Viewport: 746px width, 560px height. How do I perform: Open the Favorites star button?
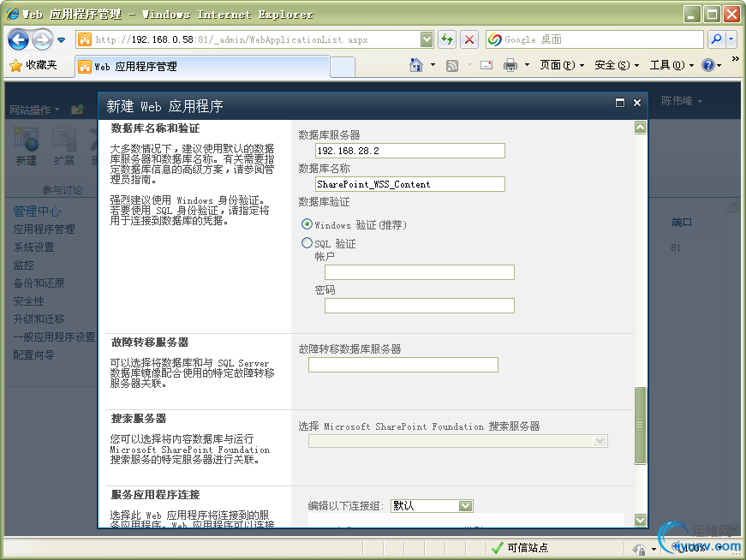coord(33,65)
